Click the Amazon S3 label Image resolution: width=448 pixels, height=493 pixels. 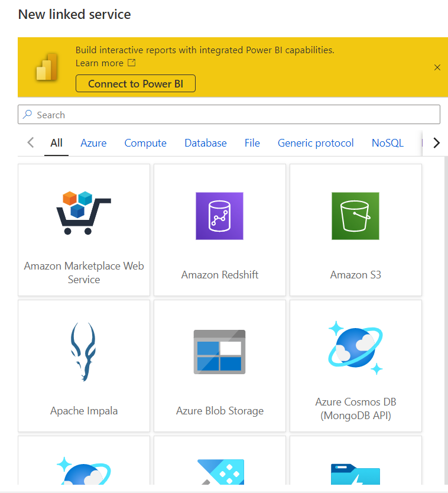tap(356, 275)
